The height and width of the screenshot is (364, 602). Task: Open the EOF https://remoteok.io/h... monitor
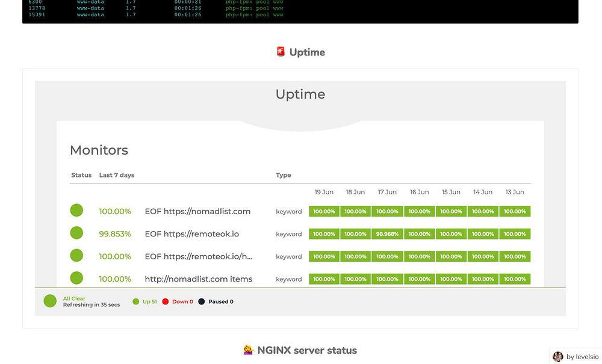199,256
